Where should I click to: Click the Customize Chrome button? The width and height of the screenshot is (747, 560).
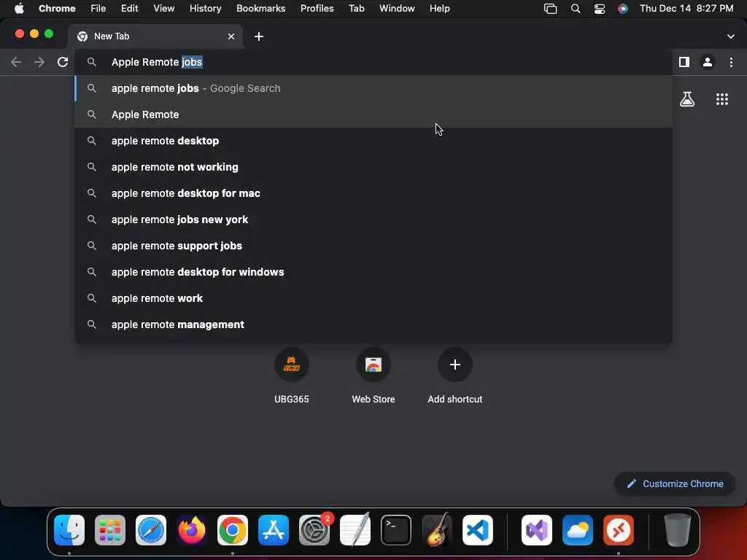pos(675,484)
